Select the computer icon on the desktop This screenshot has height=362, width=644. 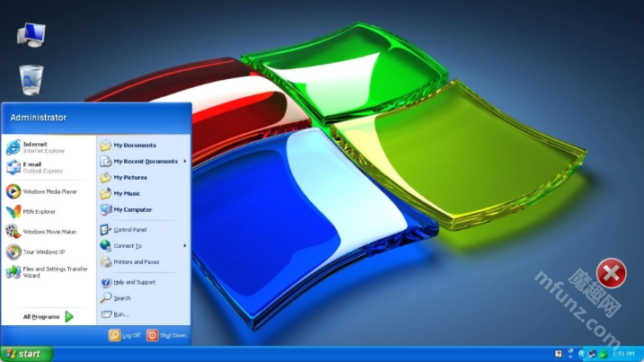coord(31,34)
